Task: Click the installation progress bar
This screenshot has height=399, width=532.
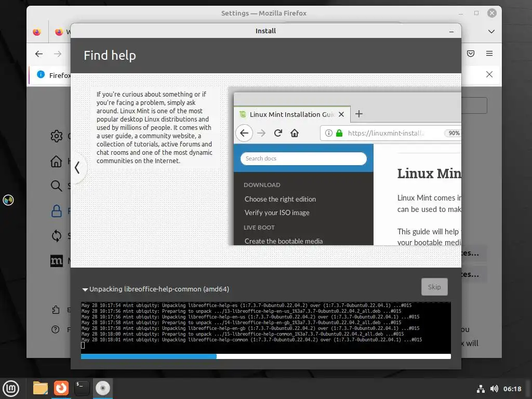Action: tap(265, 356)
